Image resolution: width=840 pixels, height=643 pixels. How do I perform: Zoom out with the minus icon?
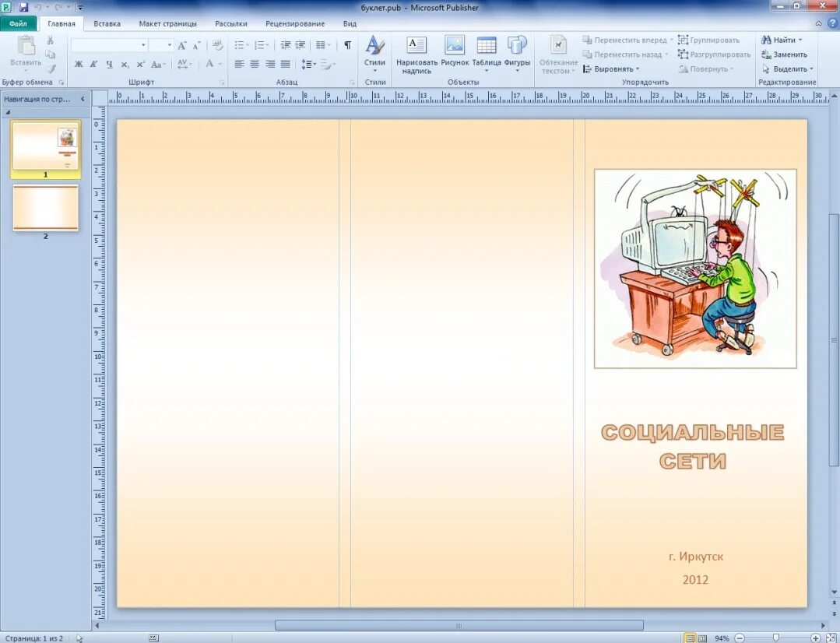click(x=740, y=638)
